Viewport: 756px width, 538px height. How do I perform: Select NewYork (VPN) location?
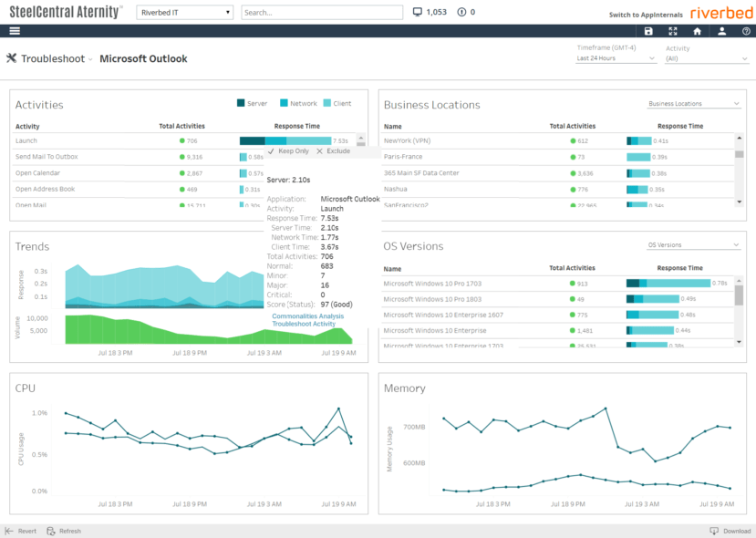pyautogui.click(x=407, y=140)
